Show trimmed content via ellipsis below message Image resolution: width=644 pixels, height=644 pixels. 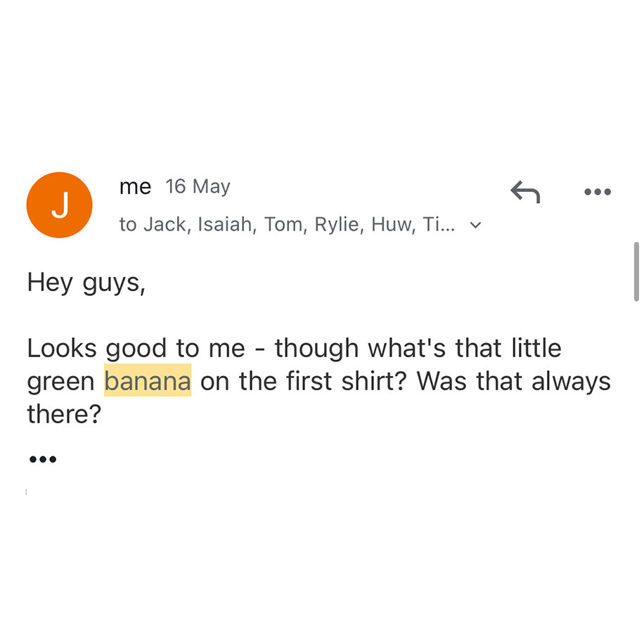tap(42, 460)
